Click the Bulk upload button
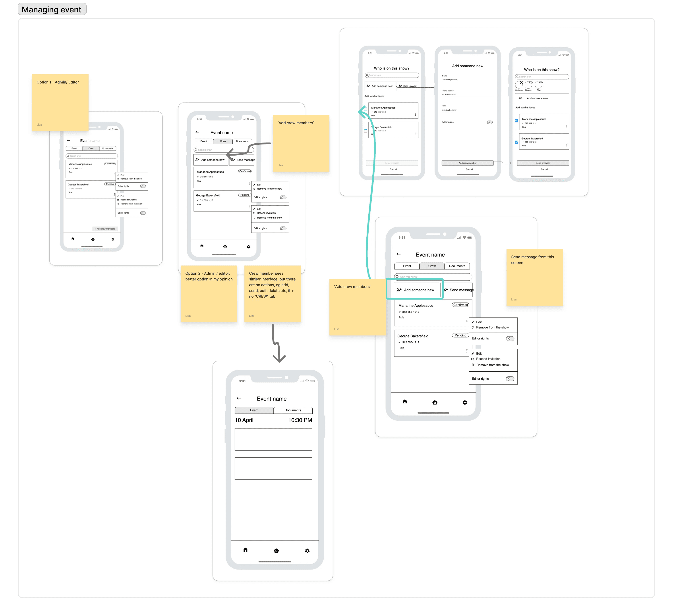Image resolution: width=673 pixels, height=616 pixels. point(408,86)
